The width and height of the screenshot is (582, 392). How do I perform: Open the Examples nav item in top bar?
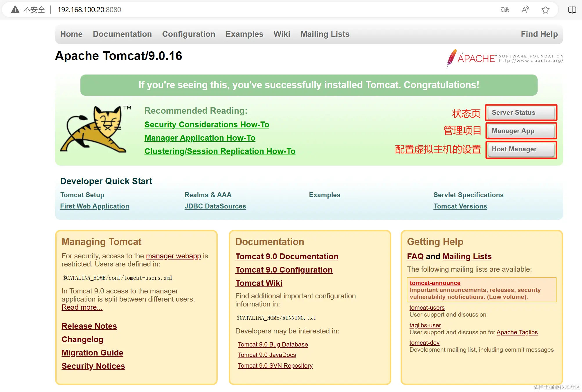pos(244,34)
